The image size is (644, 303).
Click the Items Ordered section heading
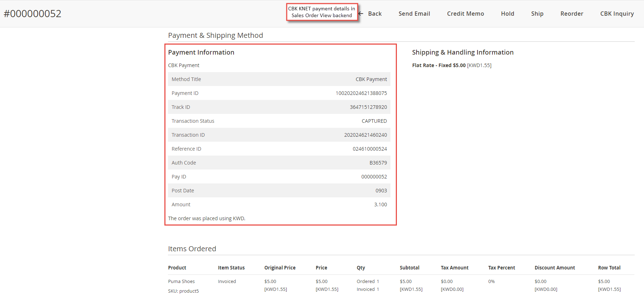192,249
